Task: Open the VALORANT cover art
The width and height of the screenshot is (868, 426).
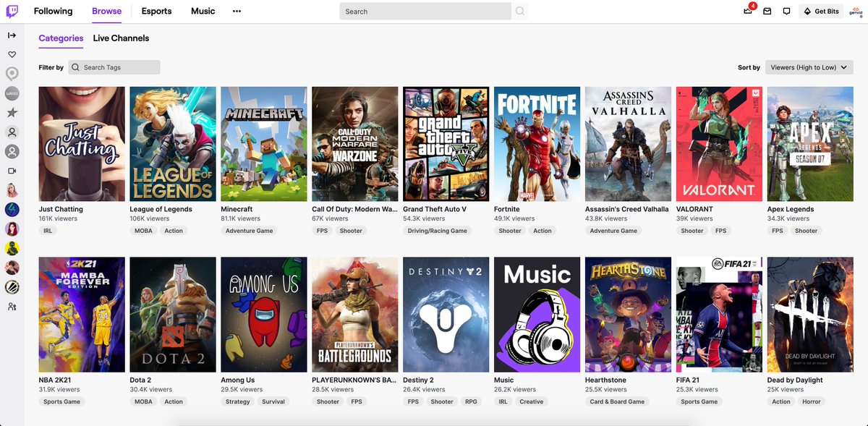Action: (x=719, y=144)
